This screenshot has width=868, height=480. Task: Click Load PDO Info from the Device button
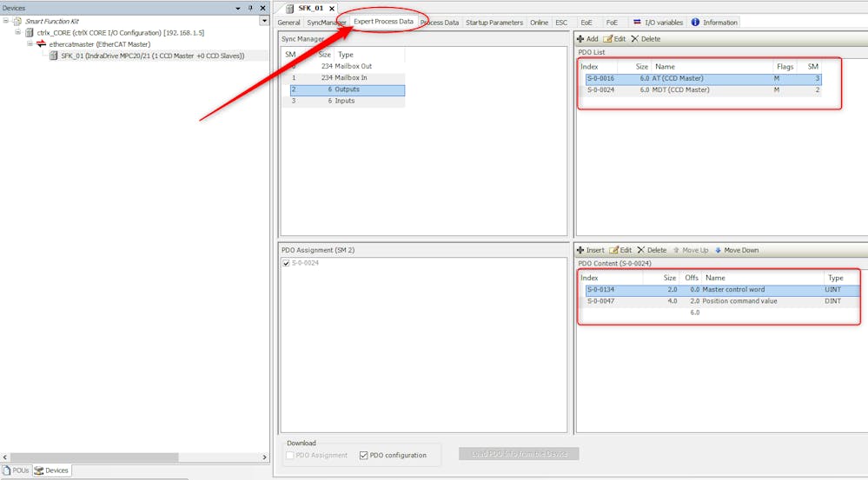point(519,454)
